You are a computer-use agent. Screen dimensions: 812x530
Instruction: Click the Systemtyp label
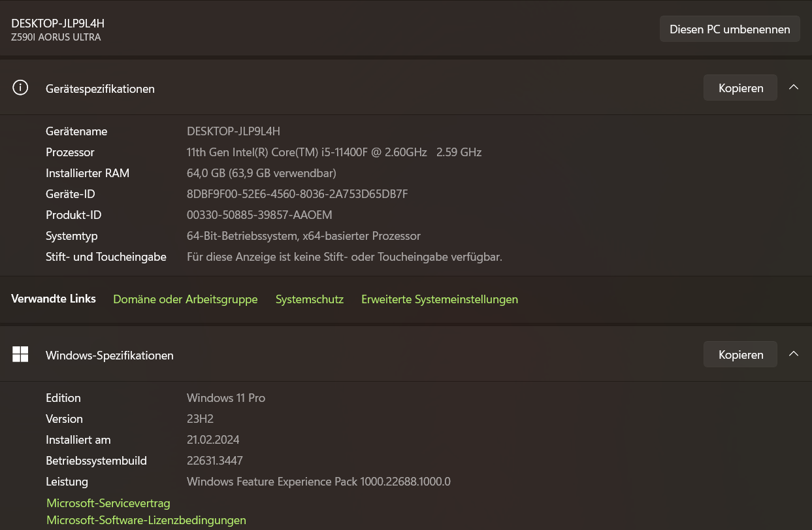click(72, 236)
